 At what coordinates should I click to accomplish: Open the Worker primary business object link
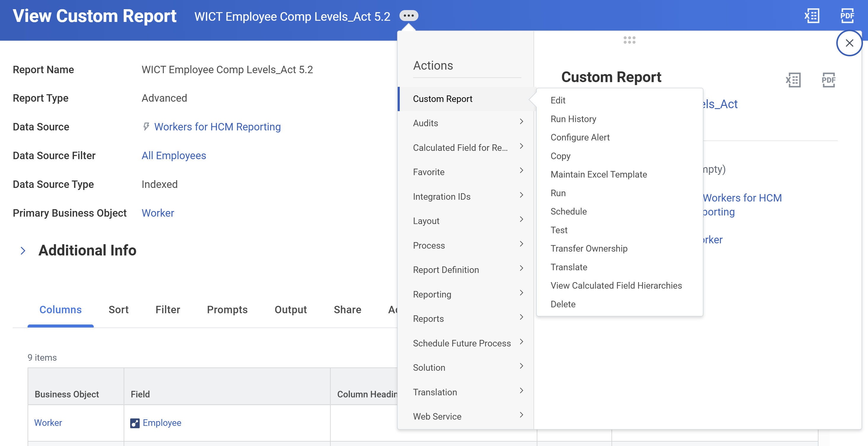pyautogui.click(x=158, y=213)
